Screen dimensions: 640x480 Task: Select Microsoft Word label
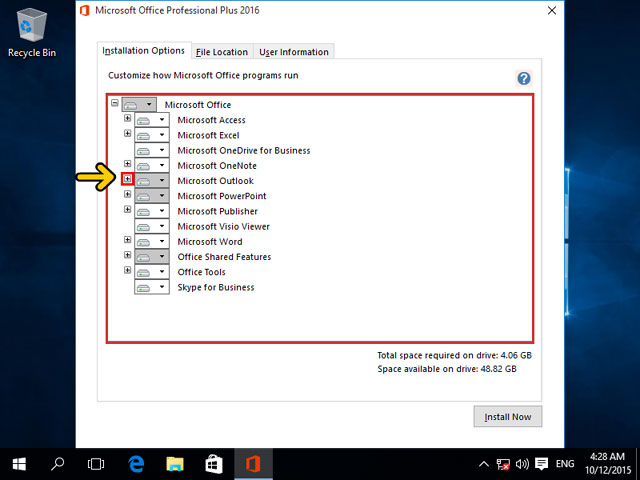210,242
